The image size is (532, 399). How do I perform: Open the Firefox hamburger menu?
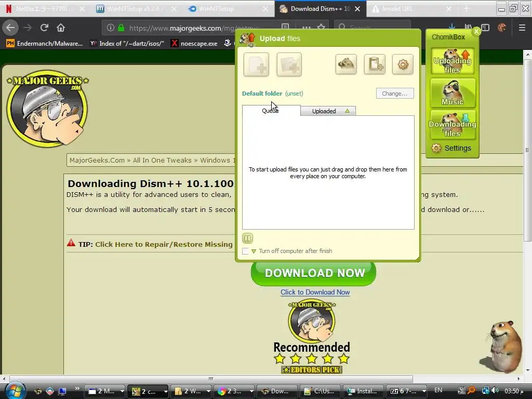[x=522, y=28]
